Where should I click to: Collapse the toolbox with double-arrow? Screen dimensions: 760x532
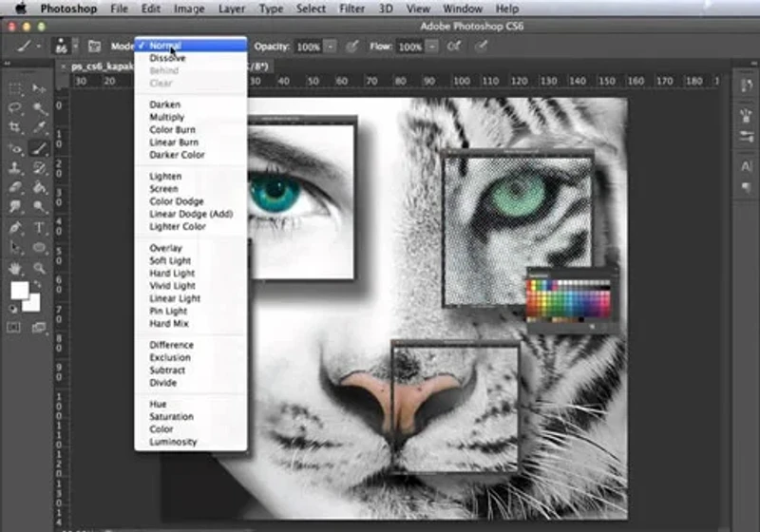pos(8,64)
